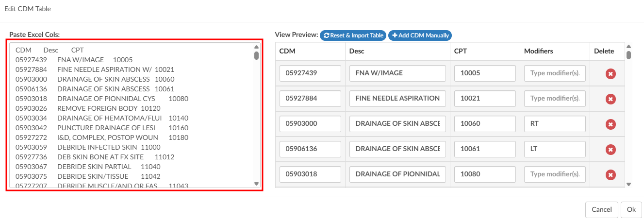Screen dimensions: 644x223
Task: Click pasted line I&D, COMPLEX, POSTOP WOUN
Action: 102,137
